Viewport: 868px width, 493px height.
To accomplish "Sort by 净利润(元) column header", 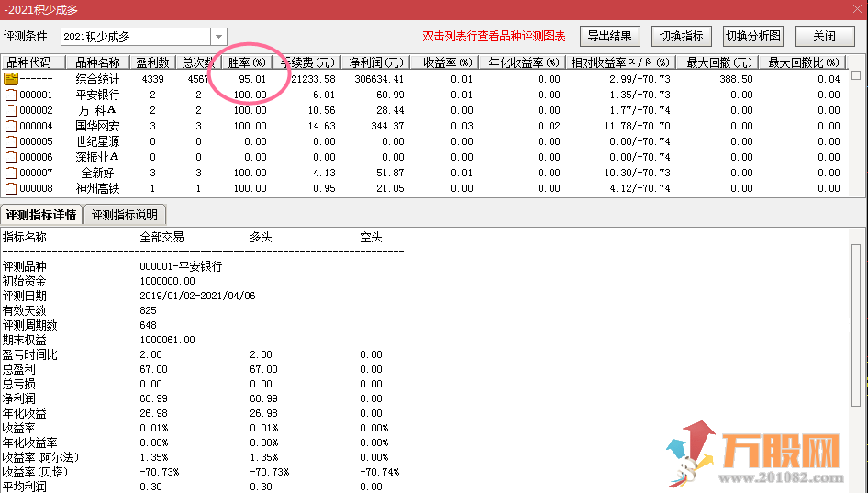I will tap(376, 62).
